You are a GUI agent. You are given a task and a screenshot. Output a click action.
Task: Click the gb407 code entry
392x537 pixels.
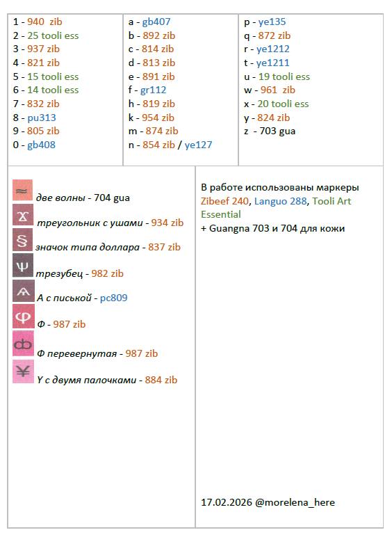click(x=156, y=22)
